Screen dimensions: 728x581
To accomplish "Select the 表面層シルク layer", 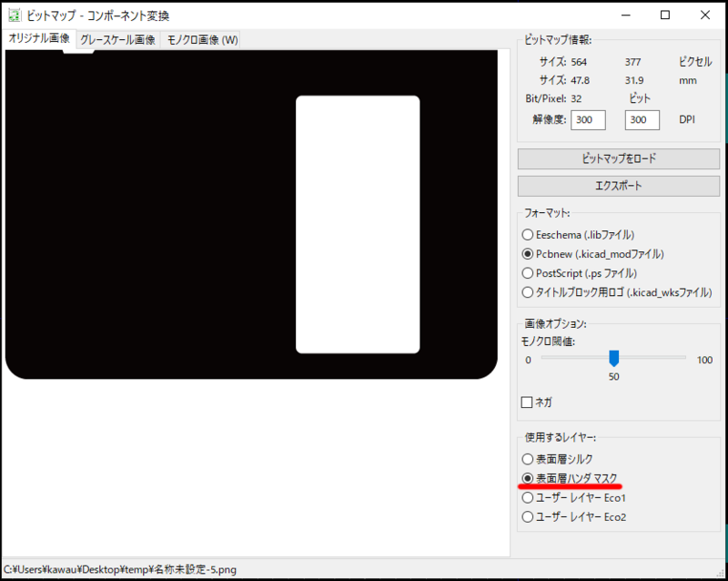I will click(529, 459).
